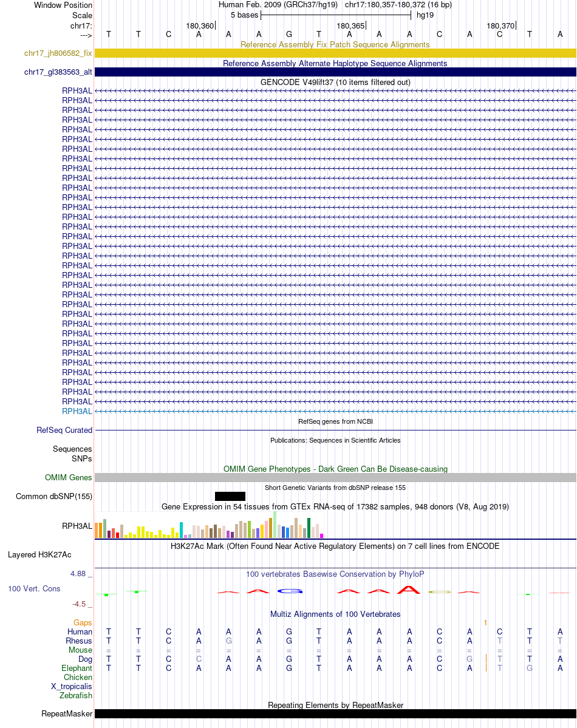Click the RepeatMasker track label
Image resolution: width=577 pixels, height=728 pixels.
[x=67, y=713]
